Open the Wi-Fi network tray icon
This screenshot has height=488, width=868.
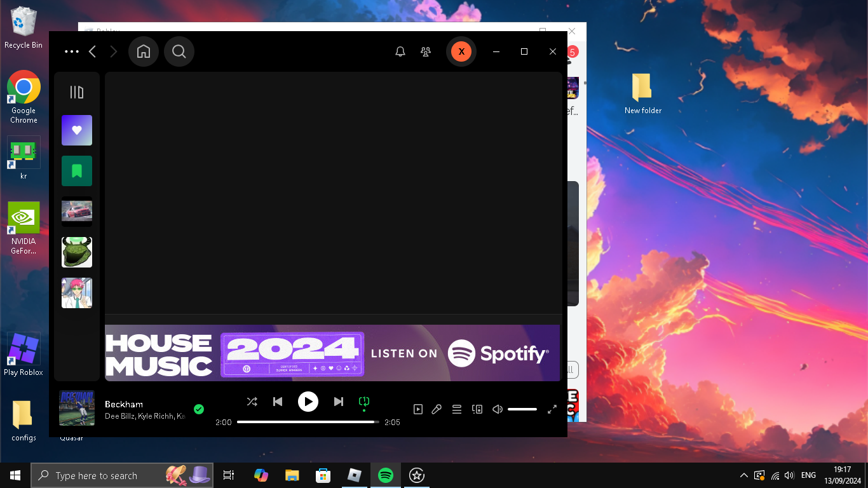(x=775, y=475)
